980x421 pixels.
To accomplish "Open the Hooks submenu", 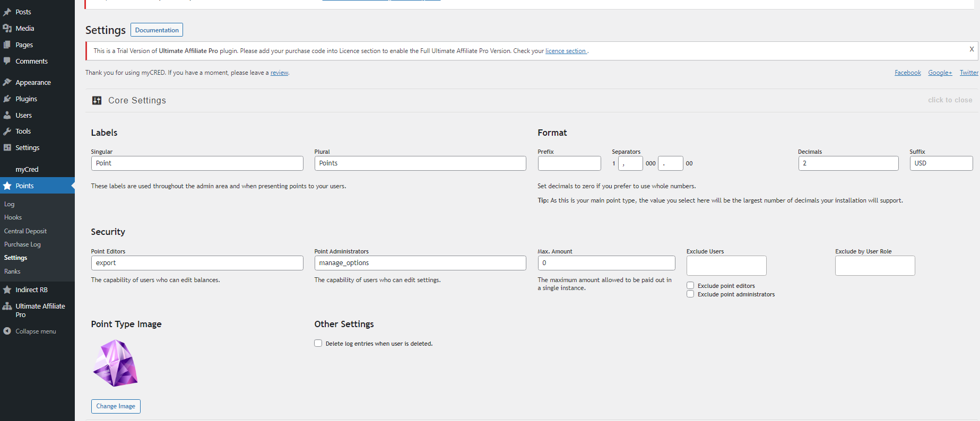I will click(13, 217).
